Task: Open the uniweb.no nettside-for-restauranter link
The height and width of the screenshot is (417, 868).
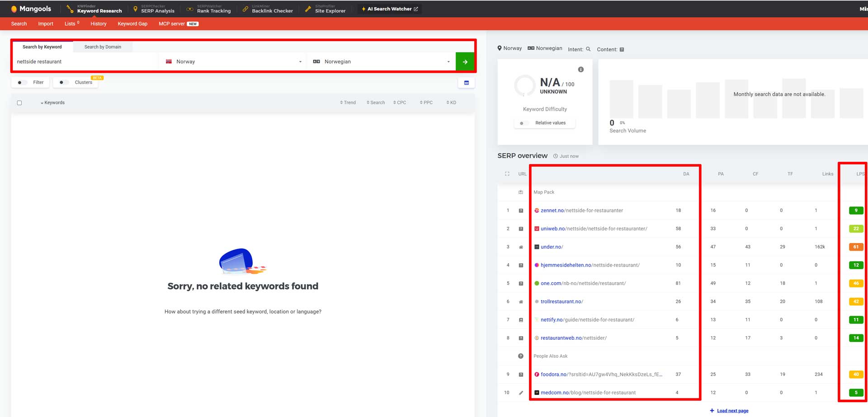Action: [x=594, y=229]
